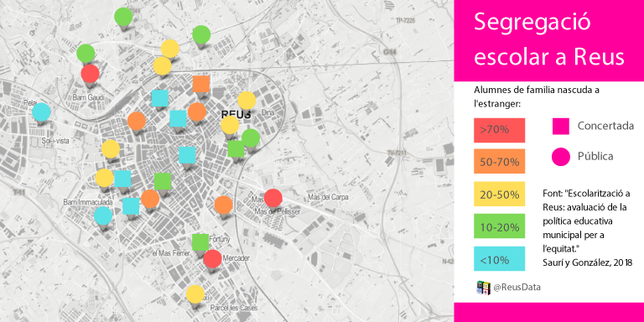Click the 'Segregació escolar a Reus' title
The width and height of the screenshot is (644, 322).
(549, 39)
